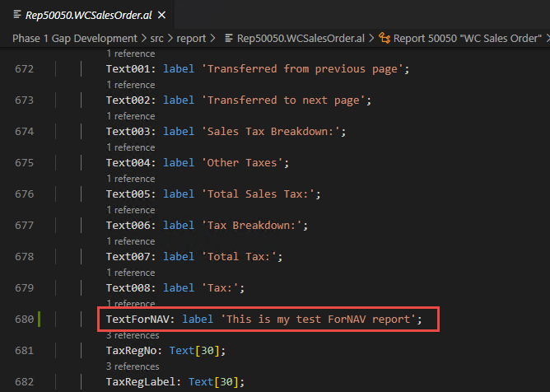Click the report symbol icon in breadcrumb
550x392 pixels.
(385, 38)
